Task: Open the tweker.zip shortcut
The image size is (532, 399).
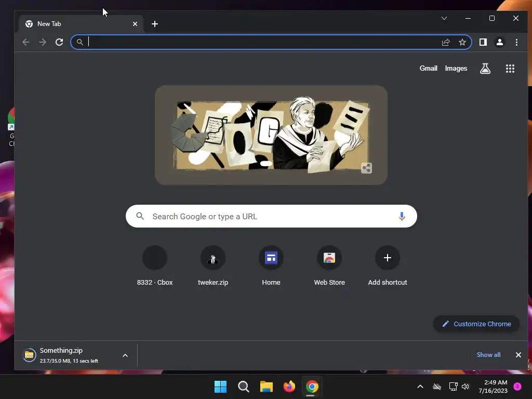Action: (x=213, y=266)
